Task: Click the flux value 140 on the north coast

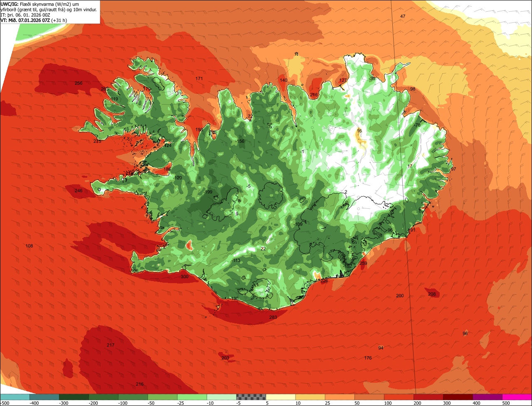Action: tap(283, 80)
